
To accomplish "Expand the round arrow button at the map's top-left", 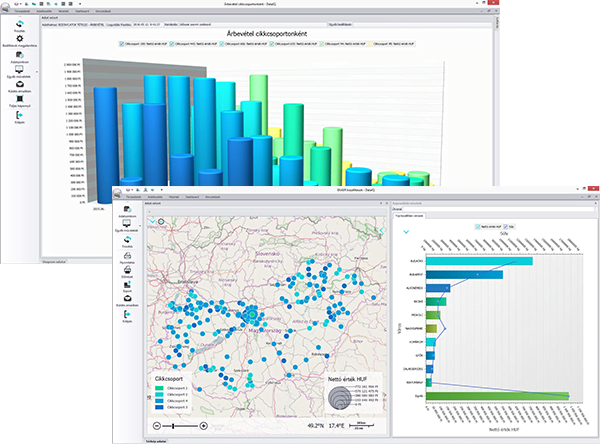I will [161, 222].
